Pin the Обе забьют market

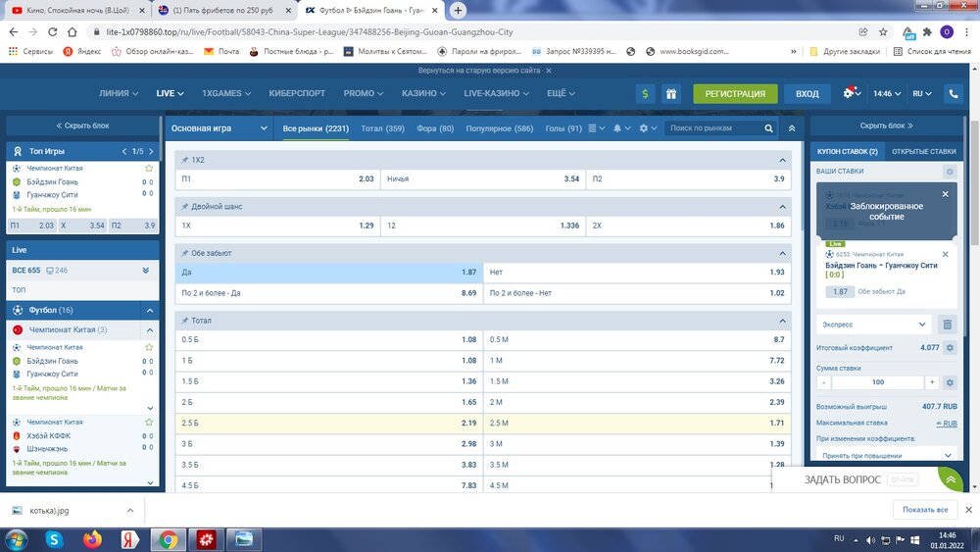(x=185, y=253)
